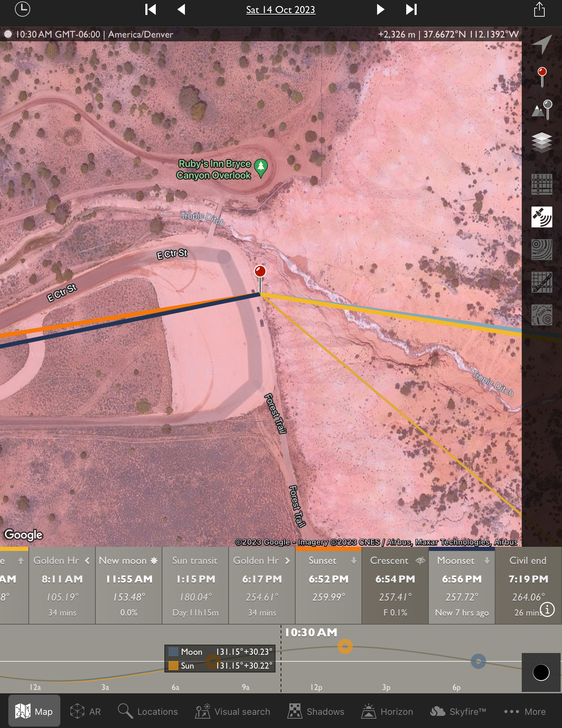The width and height of the screenshot is (562, 728).
Task: Center map on current location arrow
Action: pos(542,44)
